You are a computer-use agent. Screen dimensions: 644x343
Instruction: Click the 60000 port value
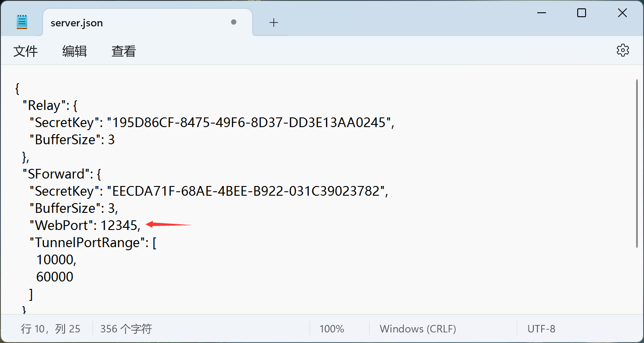54,277
